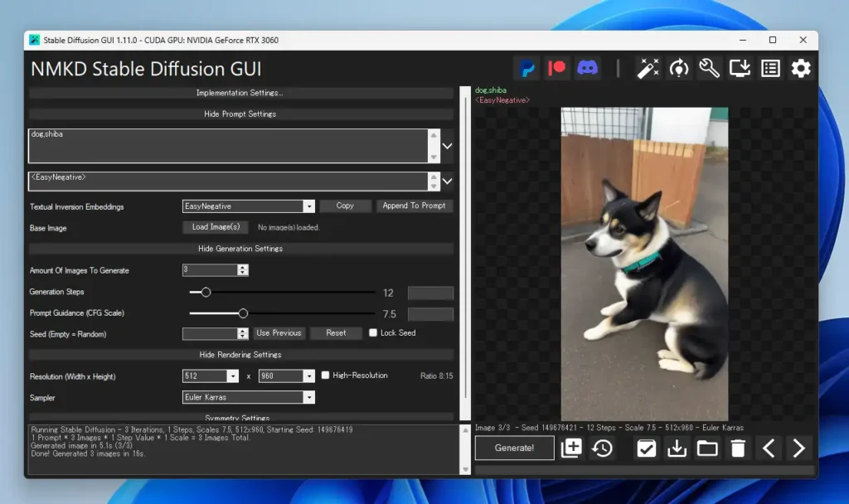This screenshot has height=504, width=849.
Task: Click the Append To Prompt button
Action: tap(415, 206)
